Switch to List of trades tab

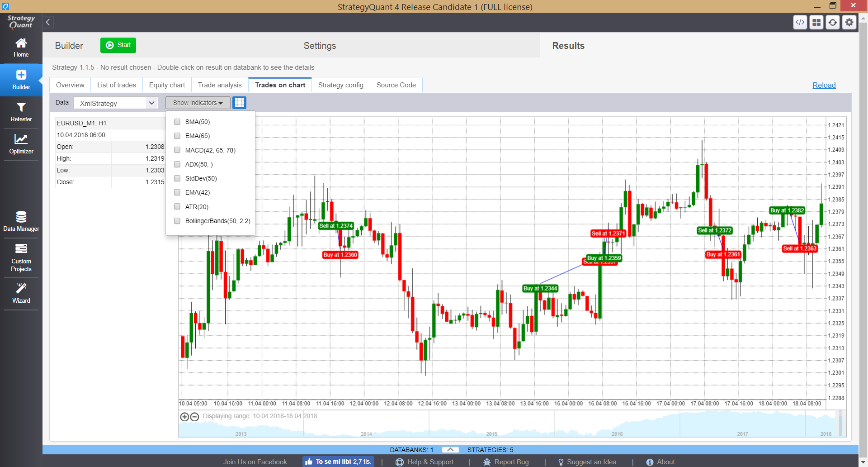tap(117, 85)
